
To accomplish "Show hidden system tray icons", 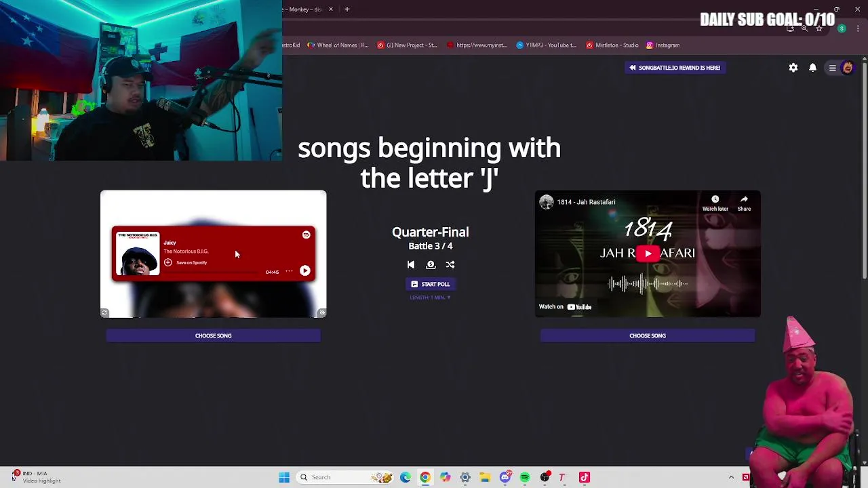I will tap(731, 477).
